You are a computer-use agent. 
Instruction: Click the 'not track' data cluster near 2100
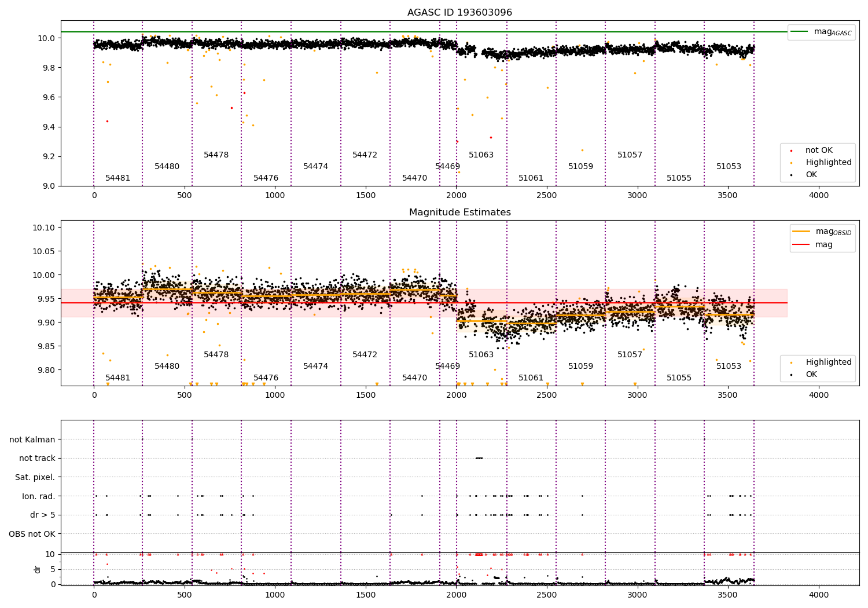click(x=479, y=459)
